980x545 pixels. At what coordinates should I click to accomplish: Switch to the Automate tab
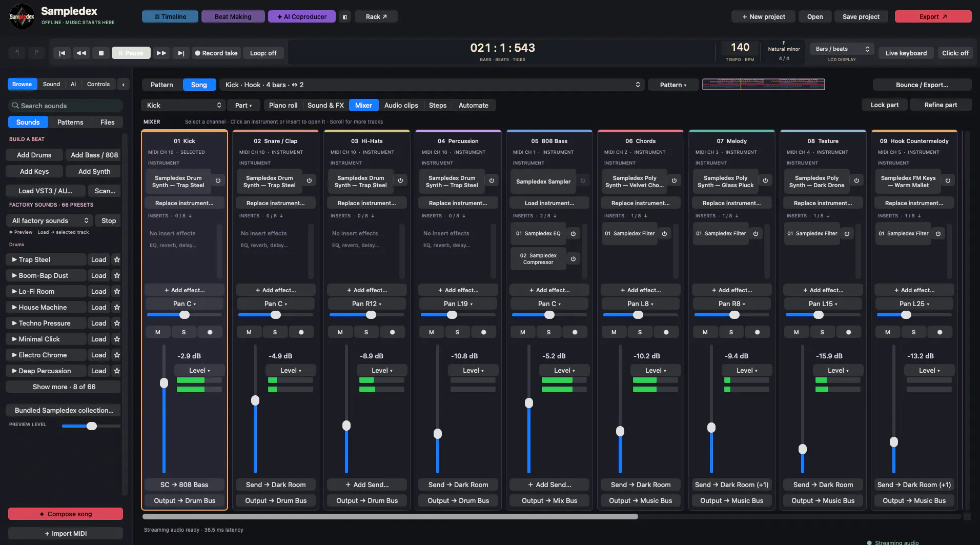click(474, 105)
